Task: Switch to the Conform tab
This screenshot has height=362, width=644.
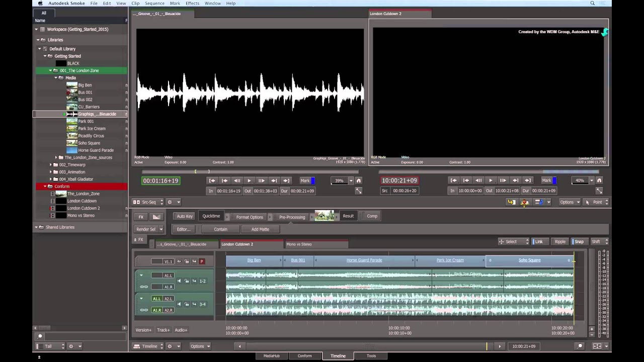Action: [304, 356]
